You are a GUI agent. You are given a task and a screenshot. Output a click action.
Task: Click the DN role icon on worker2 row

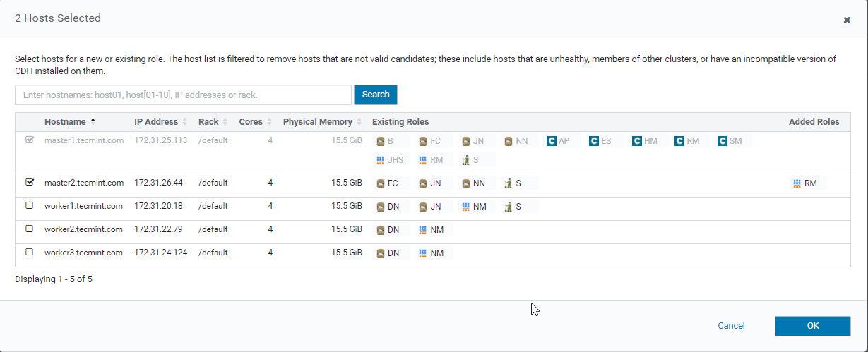tap(381, 230)
